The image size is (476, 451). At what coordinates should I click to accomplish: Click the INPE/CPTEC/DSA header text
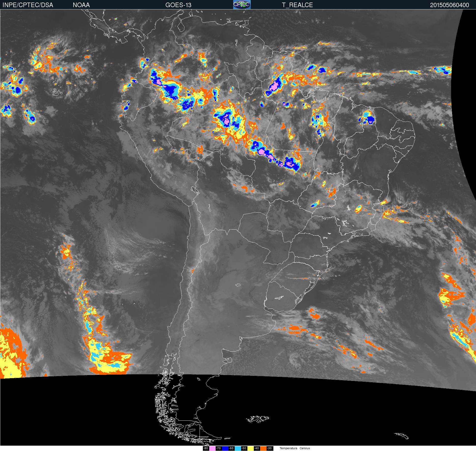click(28, 5)
